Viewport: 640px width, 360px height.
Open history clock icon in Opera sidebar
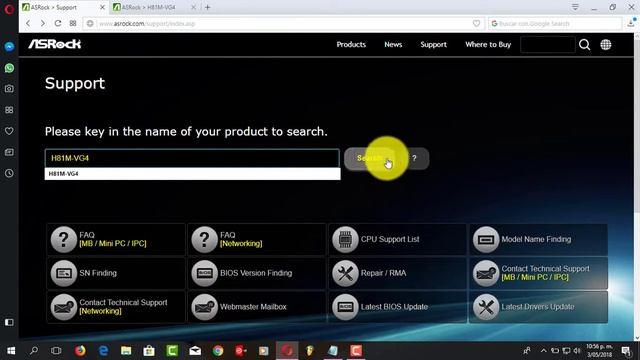tap(9, 173)
